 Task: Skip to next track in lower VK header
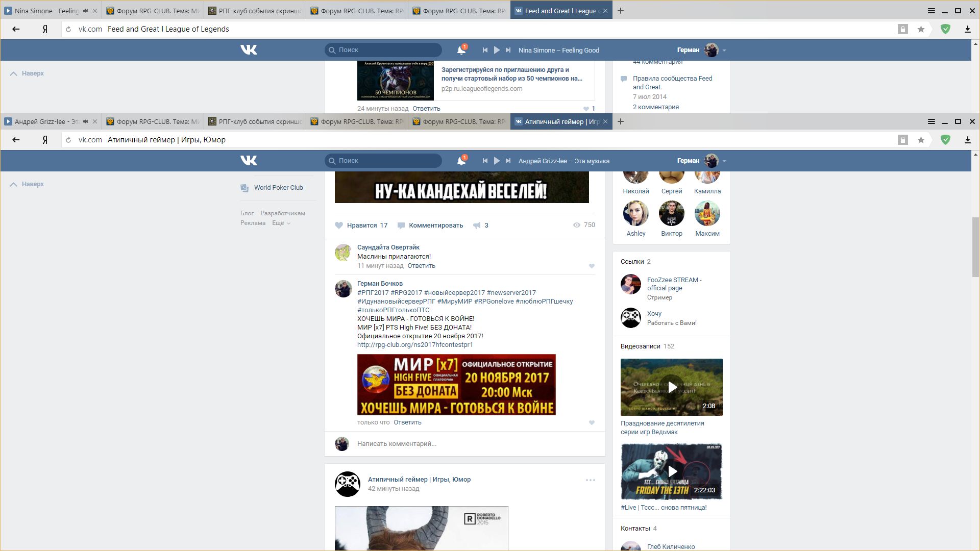[508, 161]
